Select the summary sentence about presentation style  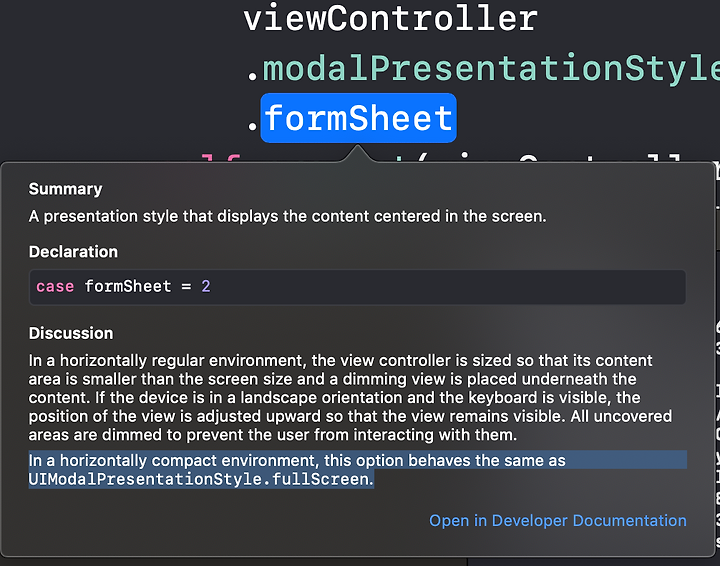(x=287, y=216)
